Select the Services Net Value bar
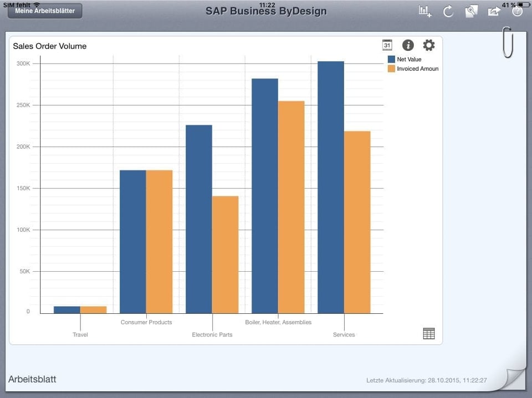 pyautogui.click(x=331, y=188)
